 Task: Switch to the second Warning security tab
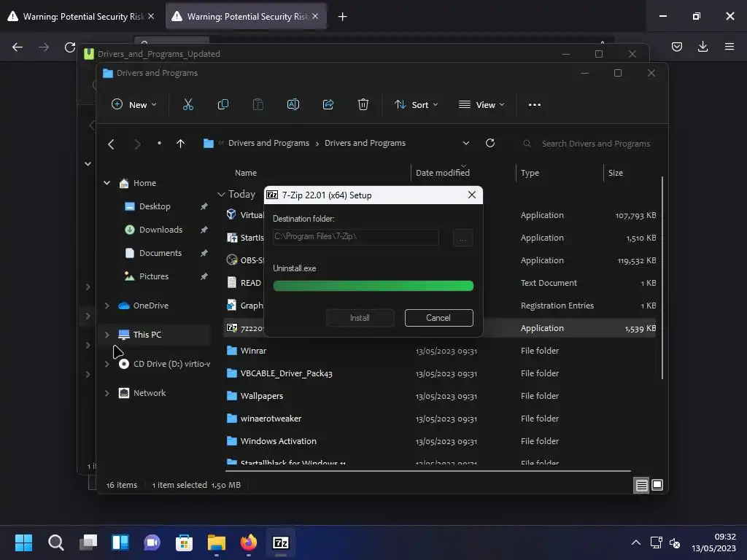tap(246, 17)
